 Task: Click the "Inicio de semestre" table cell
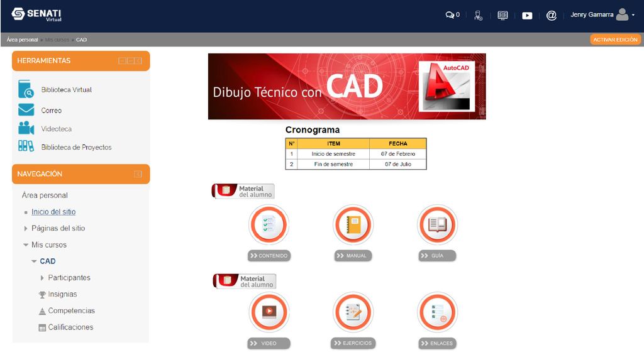click(333, 154)
